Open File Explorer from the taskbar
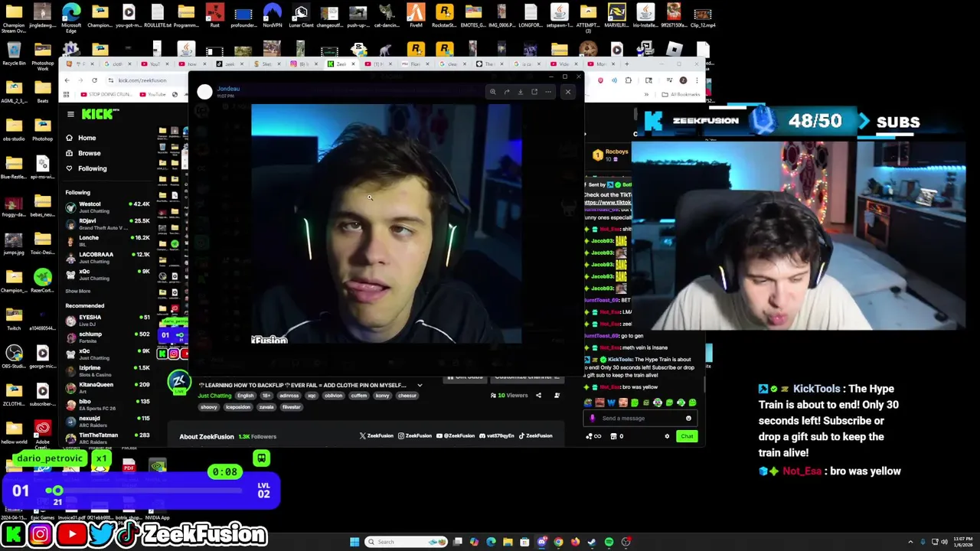This screenshot has width=980, height=551. pos(508,542)
